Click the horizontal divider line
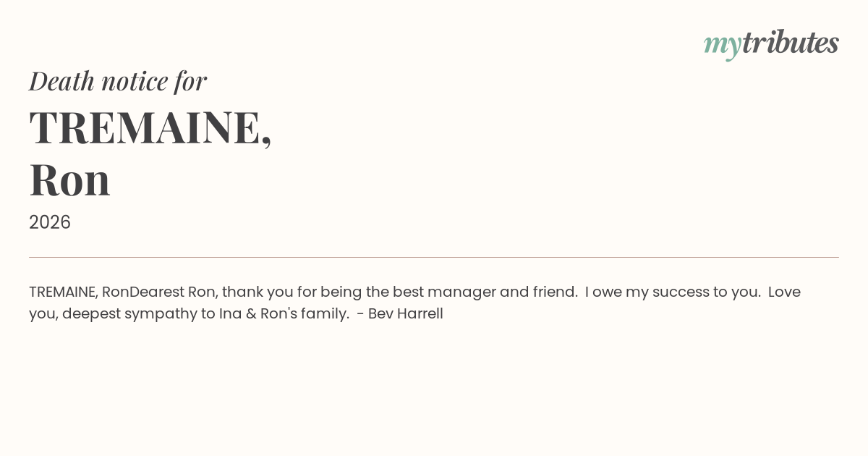This screenshot has height=456, width=868. tap(434, 257)
